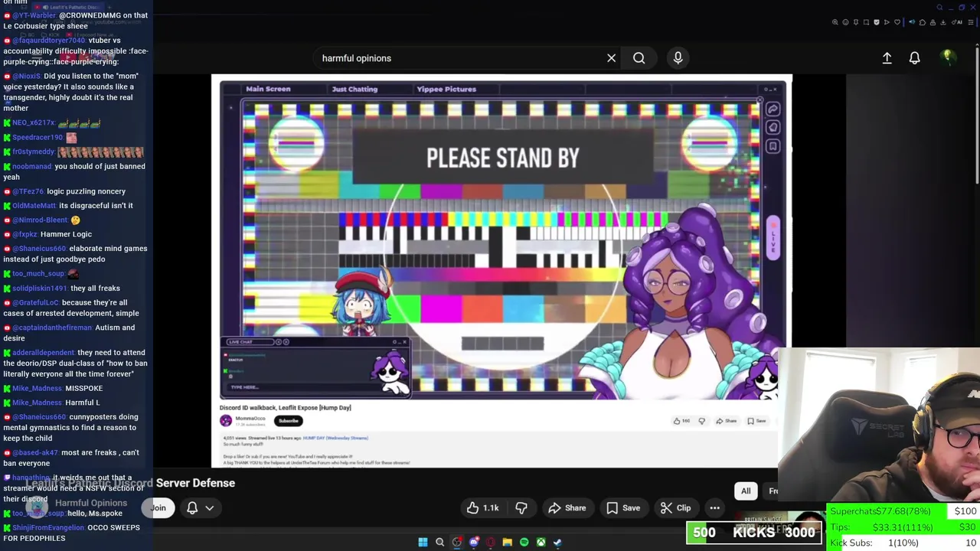Toggle the ad-blocker shield icon
Image resolution: width=980 pixels, height=551 pixels.
coord(877,22)
